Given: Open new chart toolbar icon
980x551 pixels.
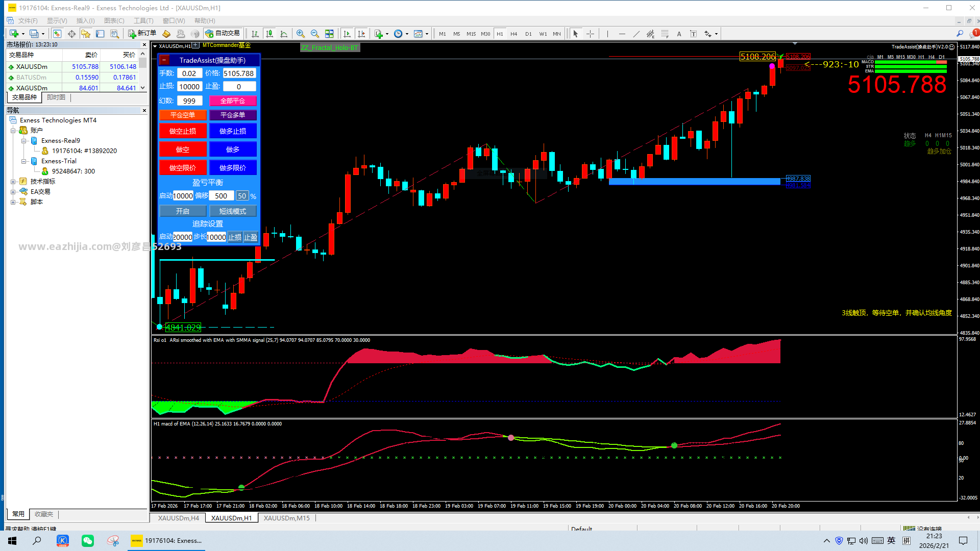Looking at the screenshot, I should point(14,34).
